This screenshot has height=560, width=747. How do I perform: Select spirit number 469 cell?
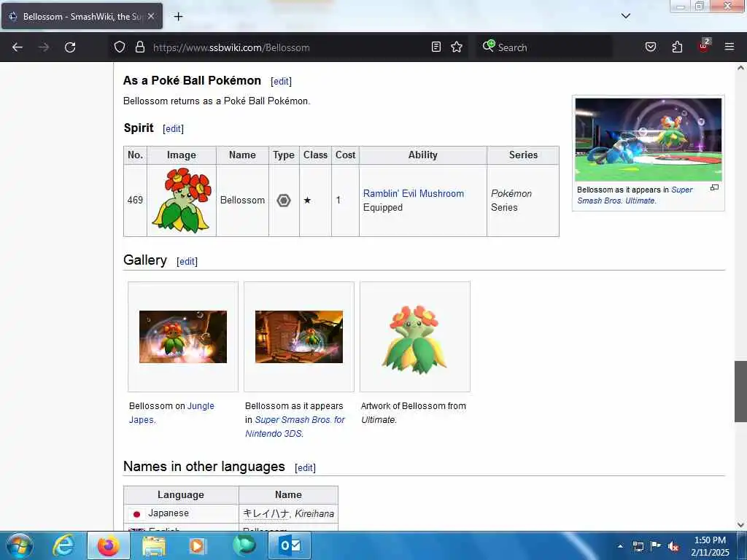(135, 200)
